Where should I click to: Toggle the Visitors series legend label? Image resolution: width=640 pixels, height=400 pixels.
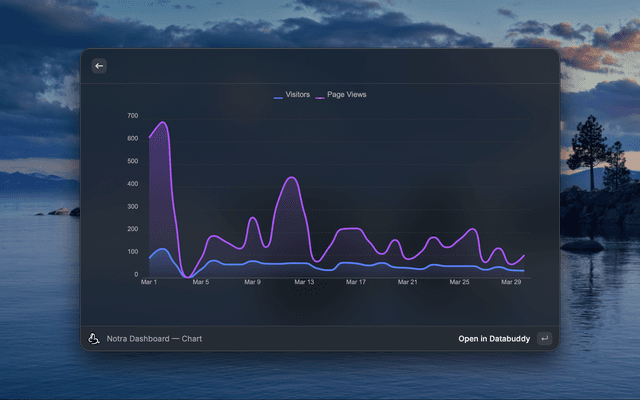(x=297, y=95)
